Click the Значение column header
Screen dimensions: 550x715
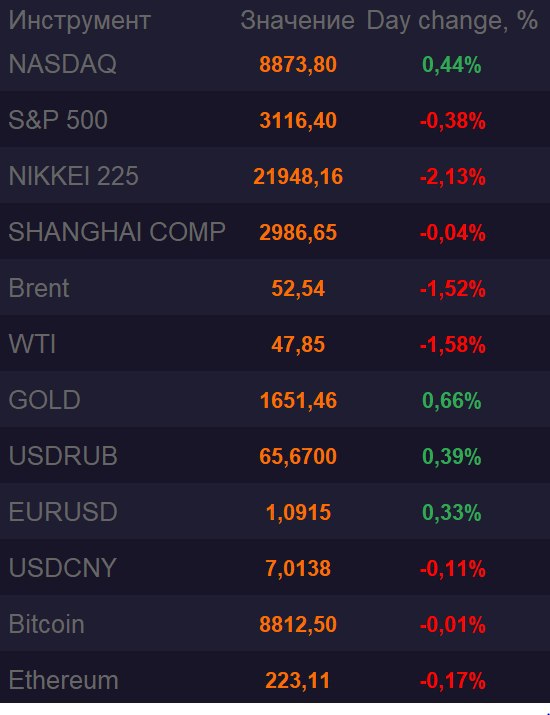(x=297, y=21)
